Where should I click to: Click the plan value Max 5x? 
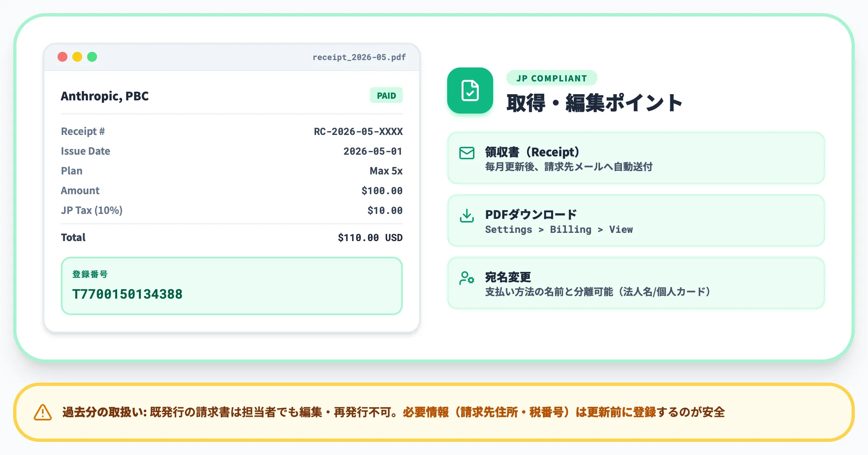386,171
